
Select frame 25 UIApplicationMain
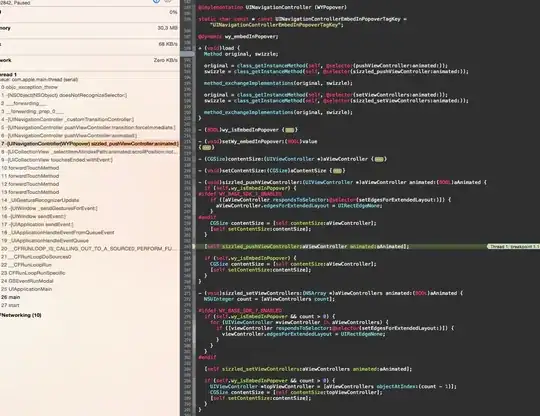coord(27,289)
